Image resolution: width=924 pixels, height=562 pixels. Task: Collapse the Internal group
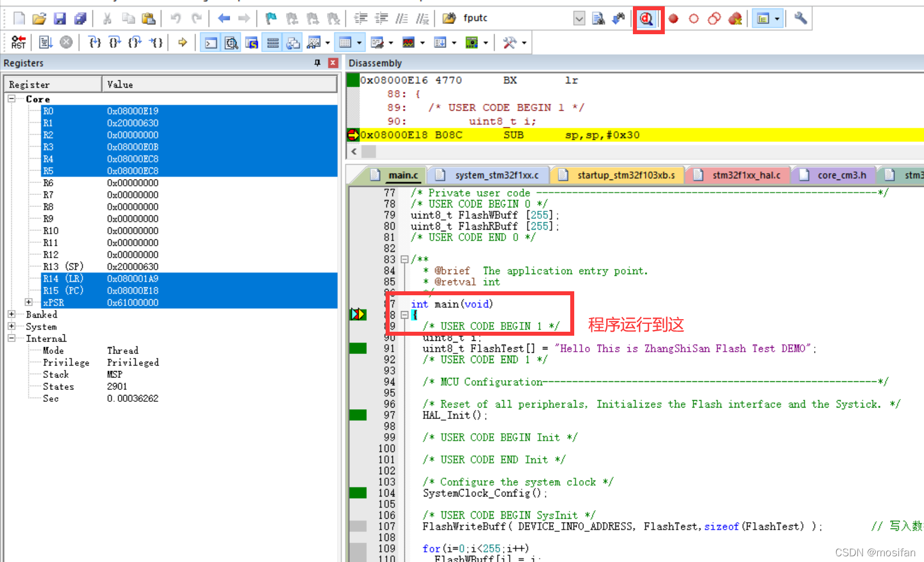pos(11,338)
